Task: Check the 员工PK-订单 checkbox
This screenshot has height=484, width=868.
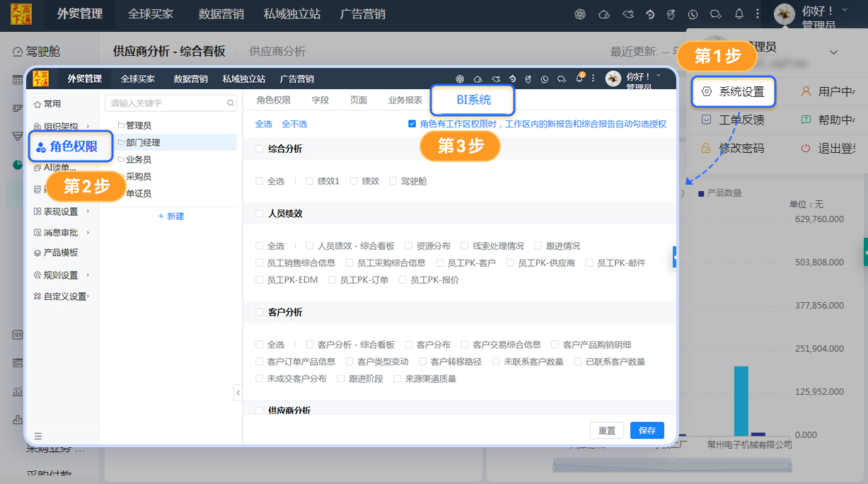Action: click(x=332, y=280)
